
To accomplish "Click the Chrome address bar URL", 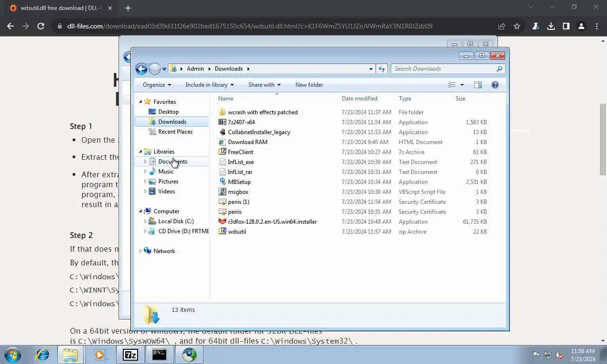I will pyautogui.click(x=249, y=26).
